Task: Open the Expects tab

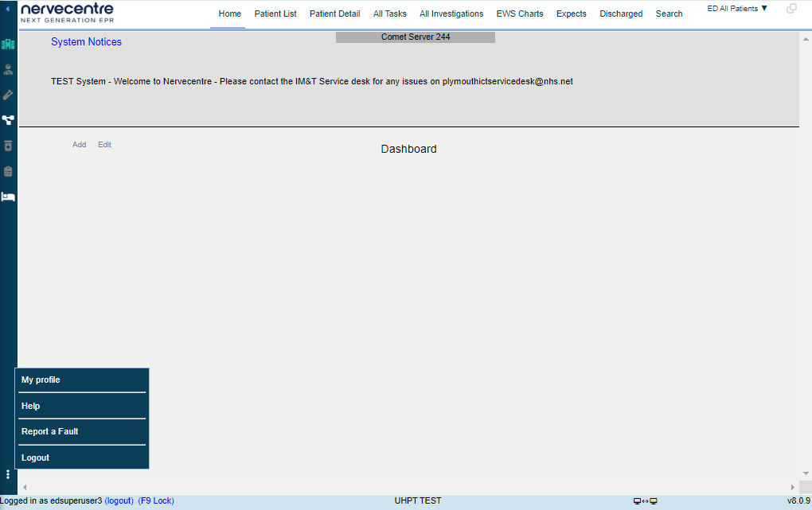Action: (x=572, y=14)
